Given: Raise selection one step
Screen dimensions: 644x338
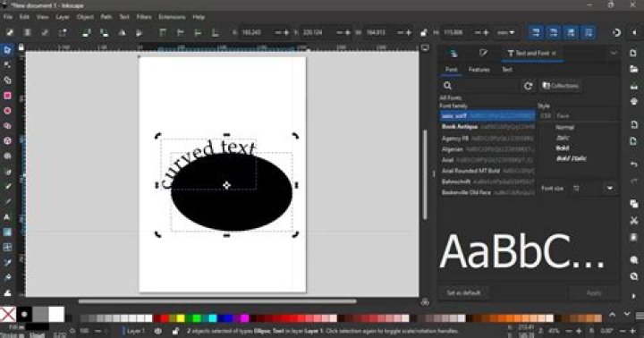Looking at the screenshot, I should click(181, 32).
